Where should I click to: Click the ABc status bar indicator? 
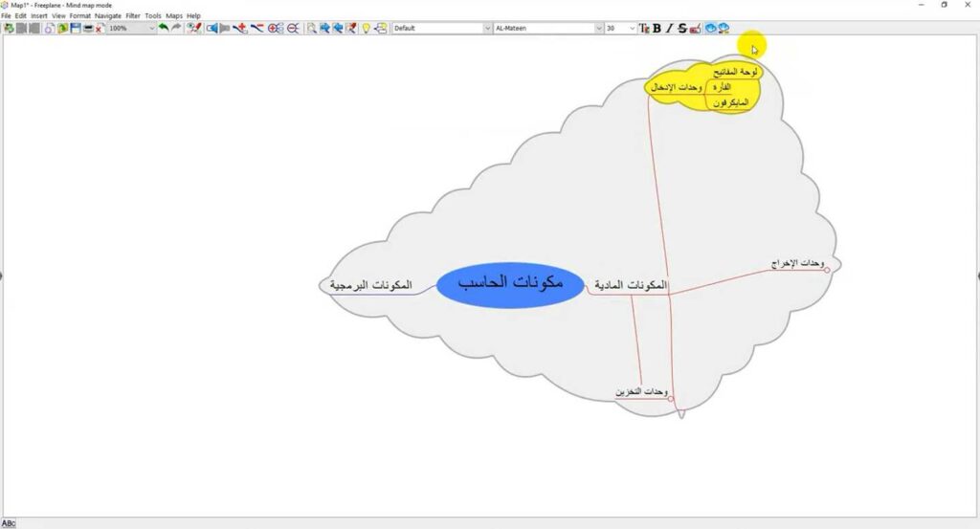point(8,523)
